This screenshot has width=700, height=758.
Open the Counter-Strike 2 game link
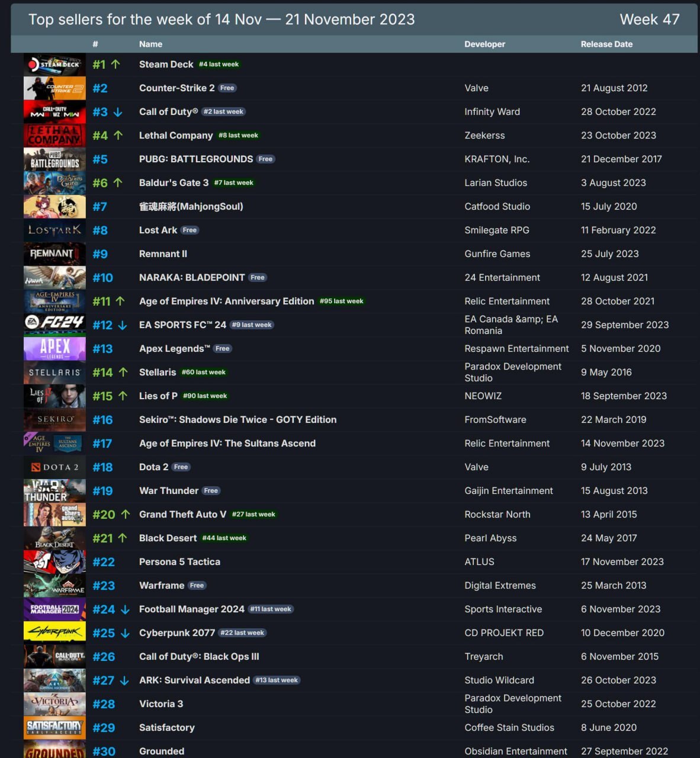[177, 88]
